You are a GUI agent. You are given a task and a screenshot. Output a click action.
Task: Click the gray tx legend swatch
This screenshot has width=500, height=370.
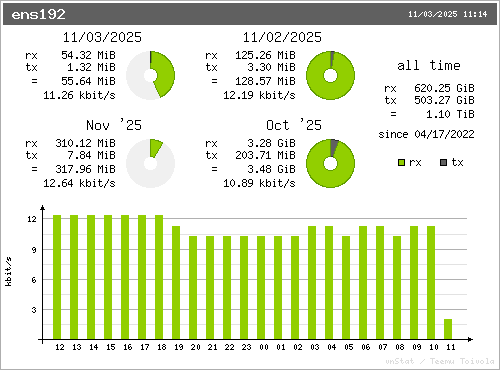444,163
